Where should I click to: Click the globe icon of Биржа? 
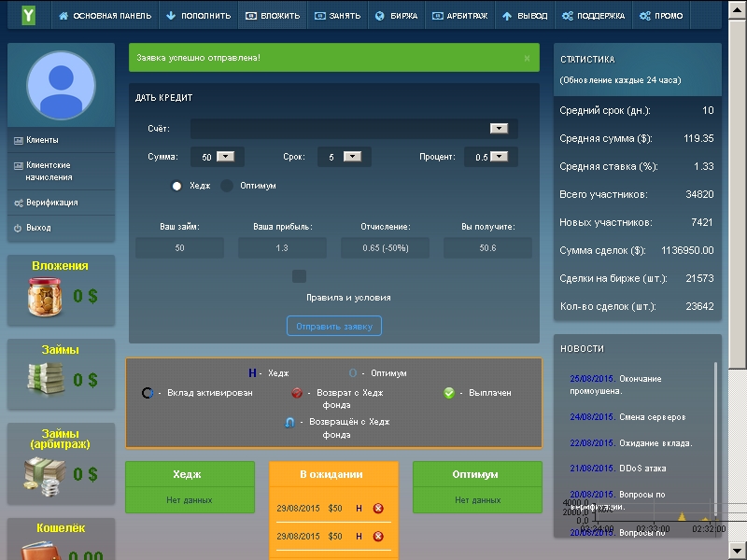click(x=380, y=16)
